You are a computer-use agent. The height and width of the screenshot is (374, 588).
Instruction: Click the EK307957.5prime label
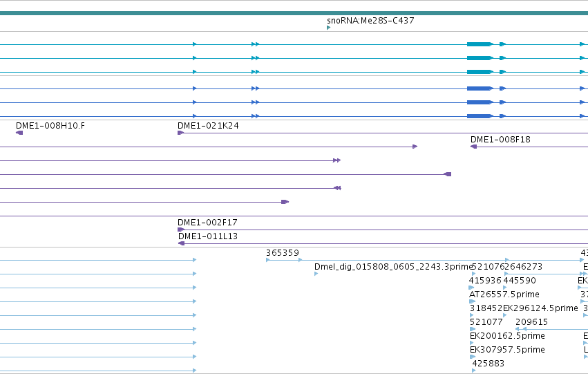(x=507, y=350)
